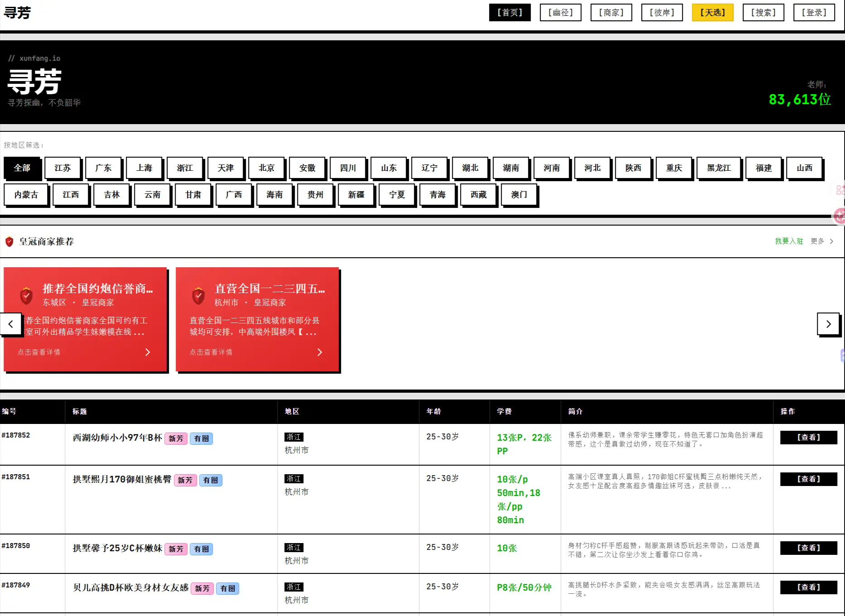This screenshot has height=616, width=845.
Task: Click the floating grid icon on the right edge
Action: [x=840, y=190]
